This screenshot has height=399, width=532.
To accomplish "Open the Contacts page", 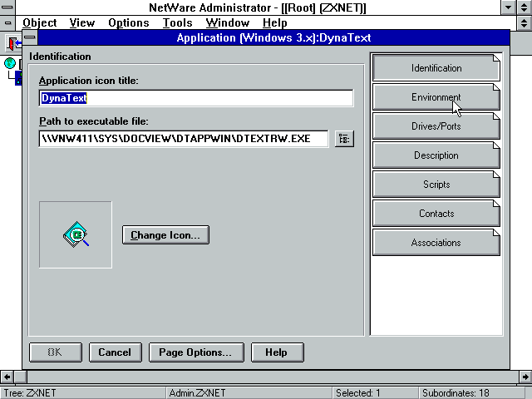I will point(436,214).
